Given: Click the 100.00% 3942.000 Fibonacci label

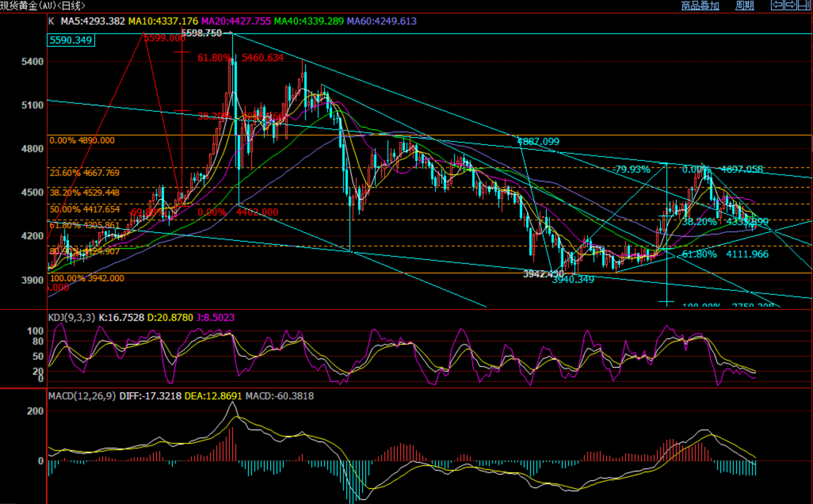Looking at the screenshot, I should [x=87, y=278].
